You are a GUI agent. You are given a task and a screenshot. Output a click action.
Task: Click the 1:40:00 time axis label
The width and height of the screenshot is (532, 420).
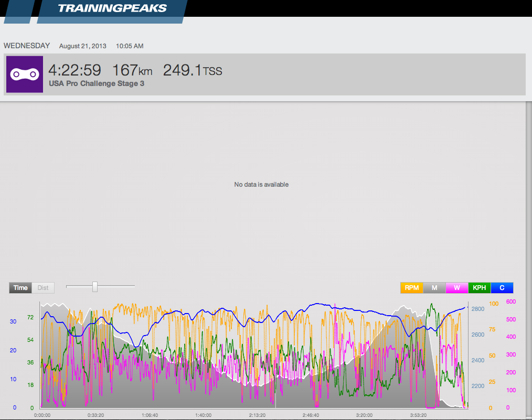click(x=203, y=415)
